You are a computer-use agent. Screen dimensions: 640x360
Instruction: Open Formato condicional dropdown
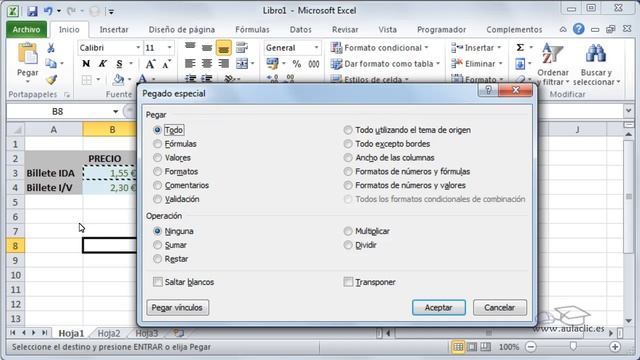coord(380,48)
